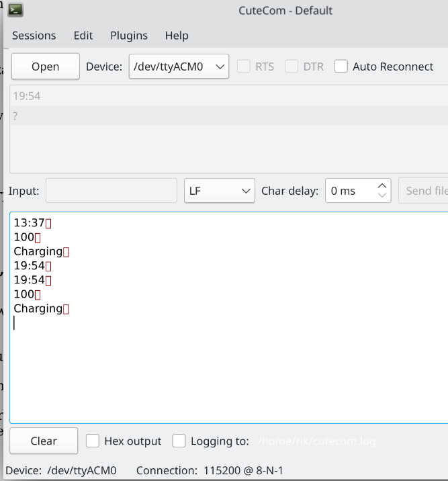Screen dimensions: 448x481
Task: Click the Input text field
Action: [x=111, y=191]
